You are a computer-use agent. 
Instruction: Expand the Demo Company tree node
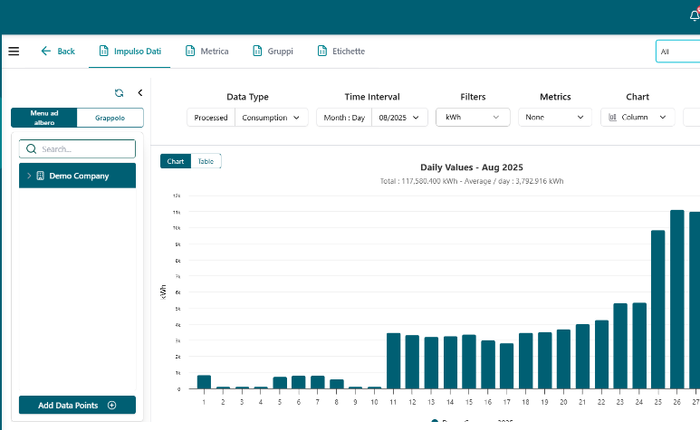click(x=29, y=176)
